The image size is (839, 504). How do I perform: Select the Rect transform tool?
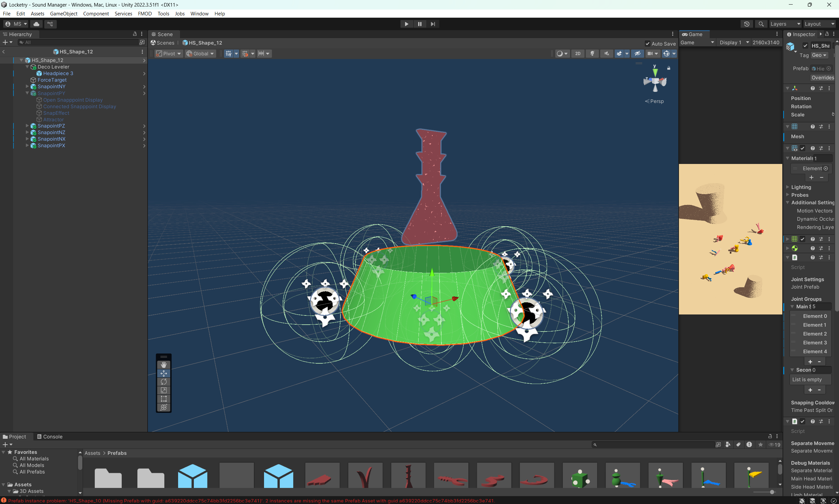pos(163,399)
